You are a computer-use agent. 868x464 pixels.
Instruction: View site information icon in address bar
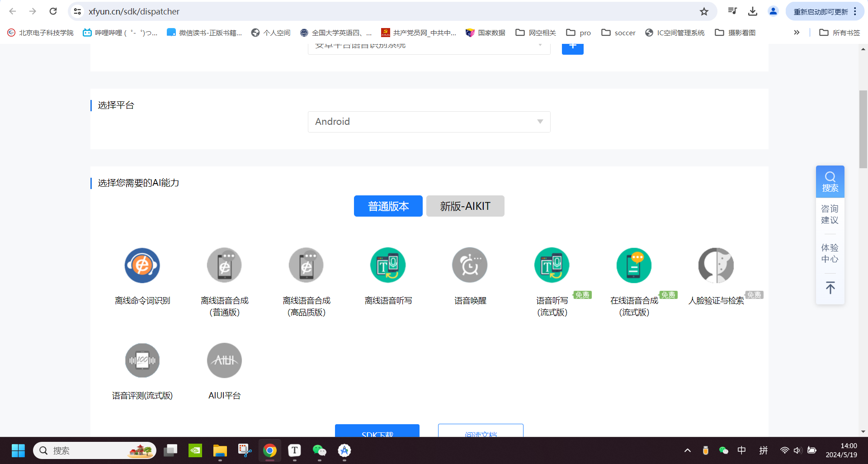point(78,11)
